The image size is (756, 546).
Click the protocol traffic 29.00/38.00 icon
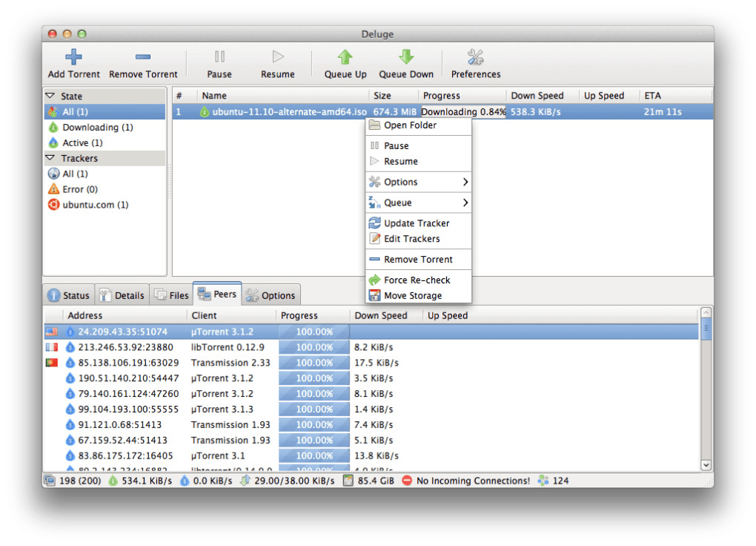pyautogui.click(x=245, y=480)
